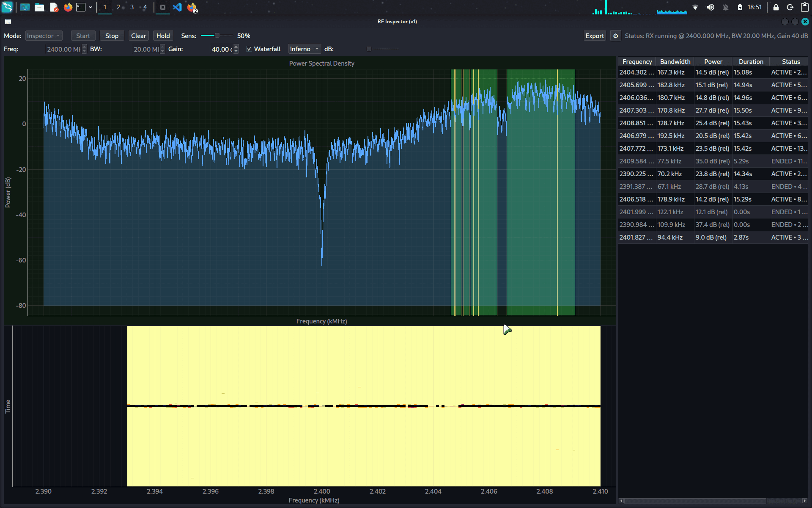This screenshot has height=508, width=812.
Task: Adjust the Sens sensitivity slider
Action: 217,36
